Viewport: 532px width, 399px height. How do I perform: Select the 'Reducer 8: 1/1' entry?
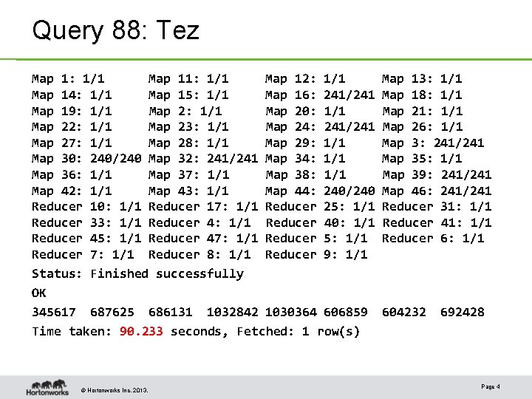199,255
